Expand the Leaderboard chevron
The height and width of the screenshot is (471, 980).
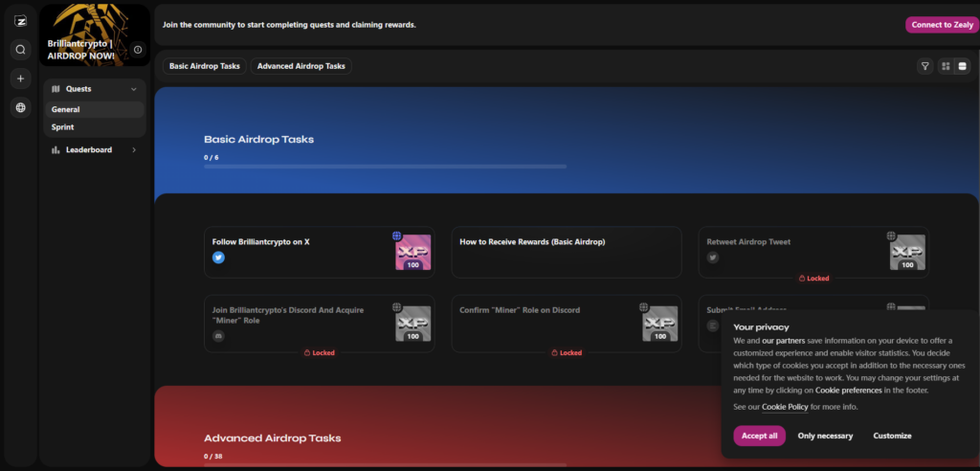[x=134, y=149]
